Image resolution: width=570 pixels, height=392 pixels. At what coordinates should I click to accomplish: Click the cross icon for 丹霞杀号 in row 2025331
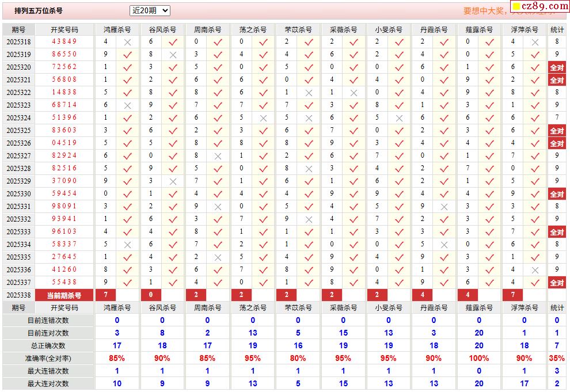[x=444, y=207]
